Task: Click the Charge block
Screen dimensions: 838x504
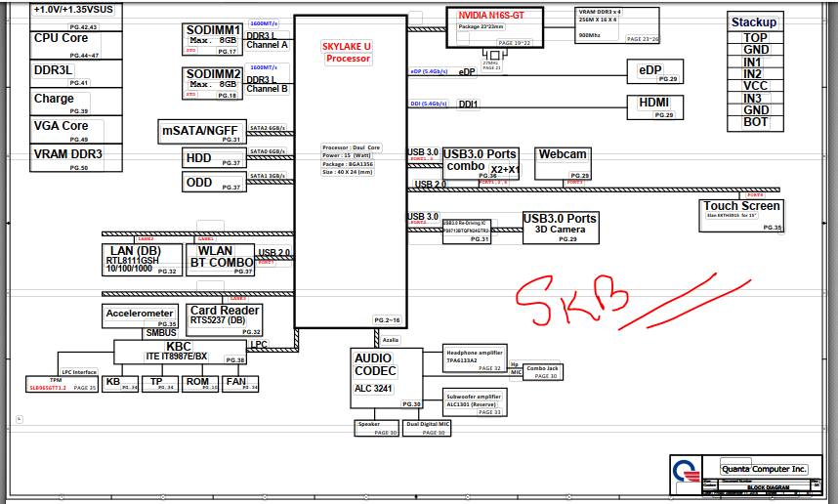Action: point(76,102)
